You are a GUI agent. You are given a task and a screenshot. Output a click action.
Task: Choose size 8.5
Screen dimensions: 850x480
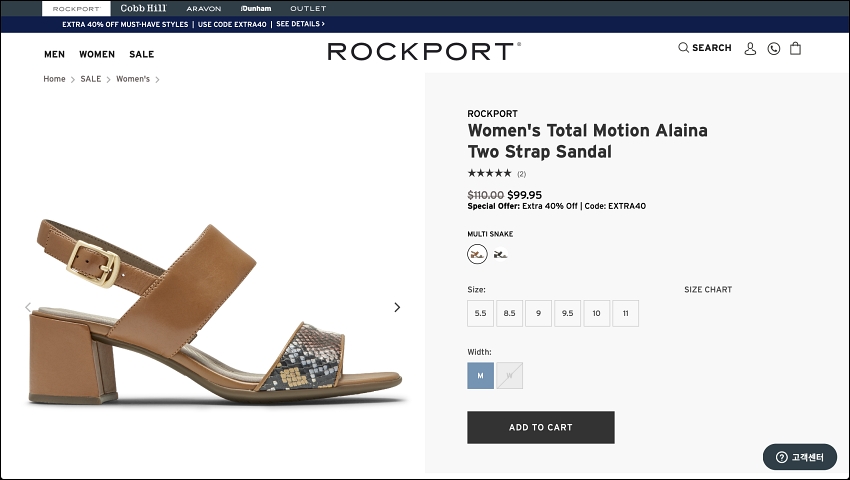510,313
